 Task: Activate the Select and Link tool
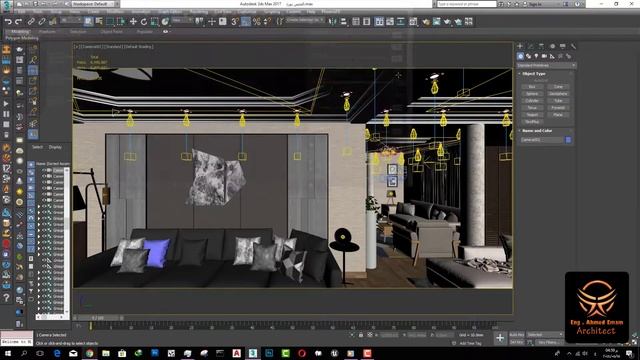click(31, 22)
